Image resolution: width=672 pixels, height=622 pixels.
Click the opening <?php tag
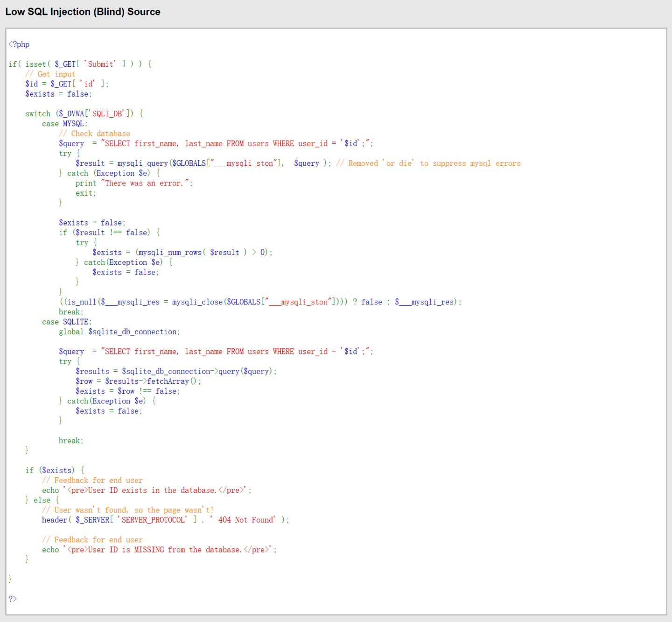19,44
